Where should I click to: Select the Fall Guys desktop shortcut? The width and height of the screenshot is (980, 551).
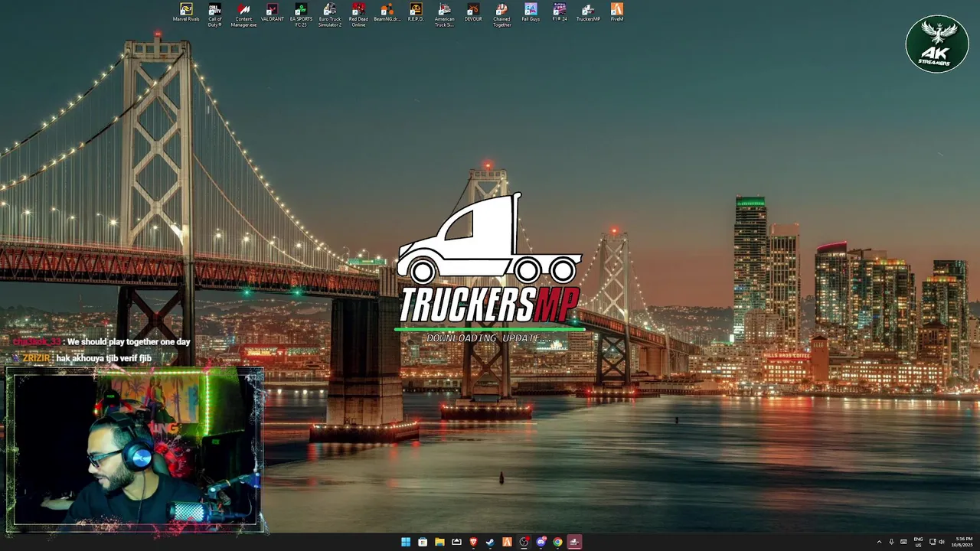[531, 13]
